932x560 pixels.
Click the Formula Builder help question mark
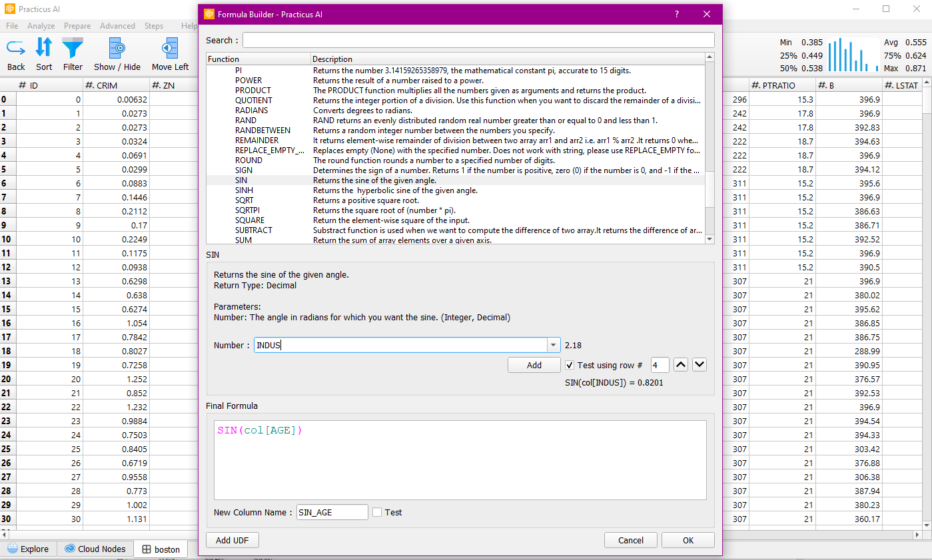[677, 14]
